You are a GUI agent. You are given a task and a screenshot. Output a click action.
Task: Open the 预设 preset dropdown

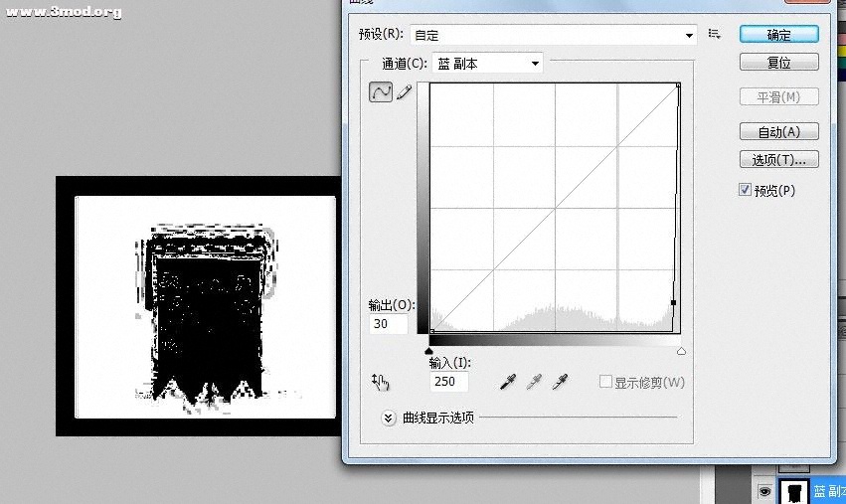(554, 35)
